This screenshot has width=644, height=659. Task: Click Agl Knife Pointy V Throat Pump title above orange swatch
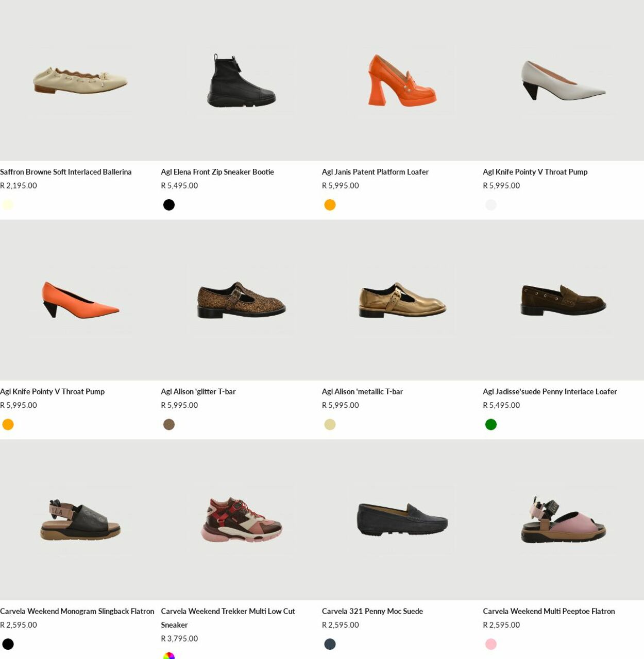pyautogui.click(x=53, y=392)
